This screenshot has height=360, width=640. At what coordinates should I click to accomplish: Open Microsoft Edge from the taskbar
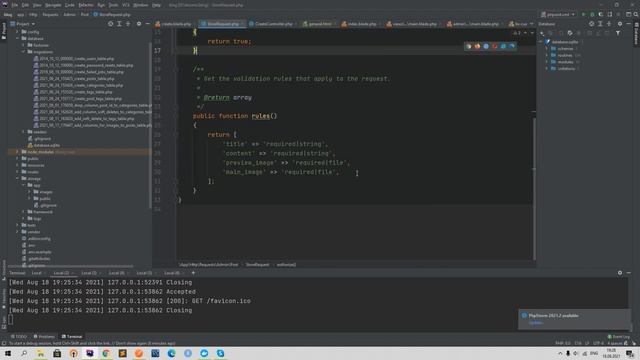pyautogui.click(x=171, y=353)
